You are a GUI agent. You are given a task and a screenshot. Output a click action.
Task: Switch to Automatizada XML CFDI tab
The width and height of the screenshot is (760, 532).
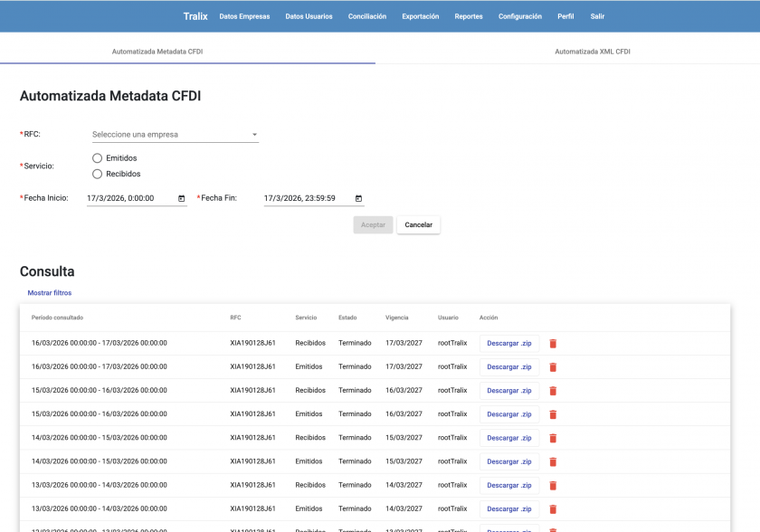coord(592,52)
